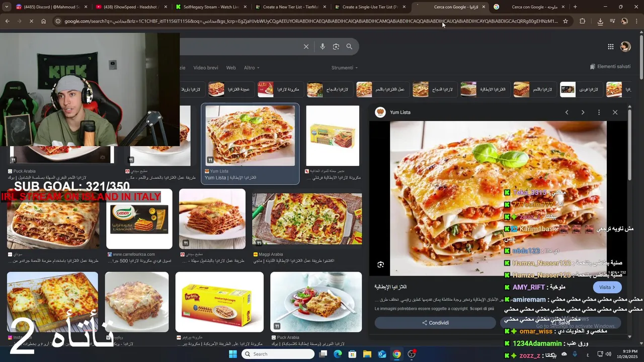
Task: Close the Yum Lista preview panel
Action: pos(615,113)
